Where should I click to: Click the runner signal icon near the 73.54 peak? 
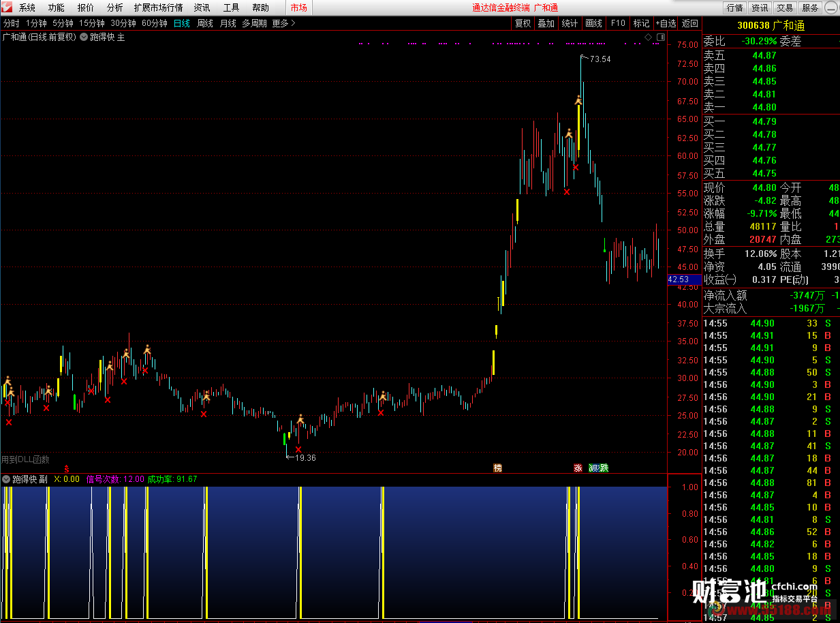(x=578, y=101)
